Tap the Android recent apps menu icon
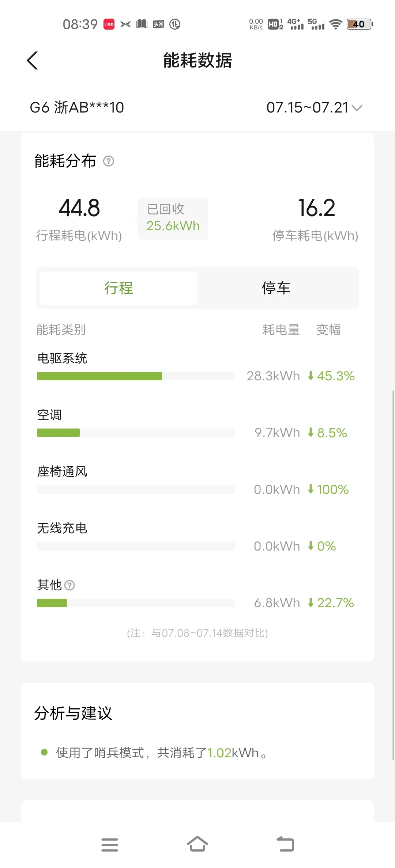395x868 pixels. [x=110, y=845]
